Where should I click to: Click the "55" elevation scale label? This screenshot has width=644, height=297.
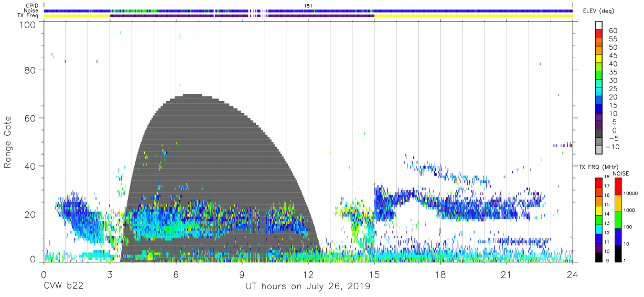613,39
